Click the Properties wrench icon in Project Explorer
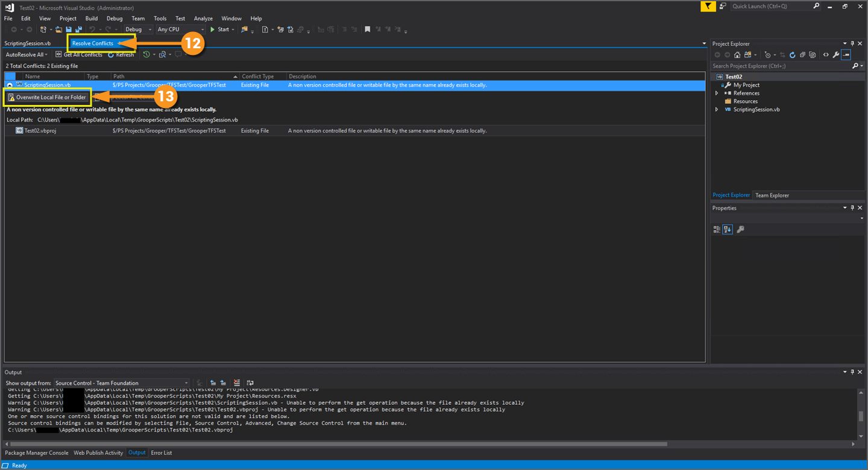Viewport: 868px width, 470px height. pos(836,55)
